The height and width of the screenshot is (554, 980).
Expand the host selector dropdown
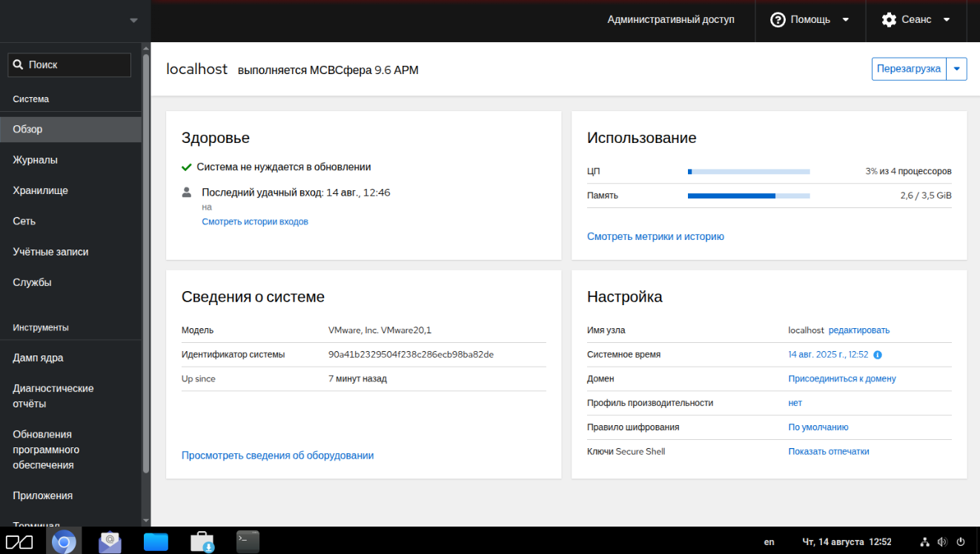(133, 21)
